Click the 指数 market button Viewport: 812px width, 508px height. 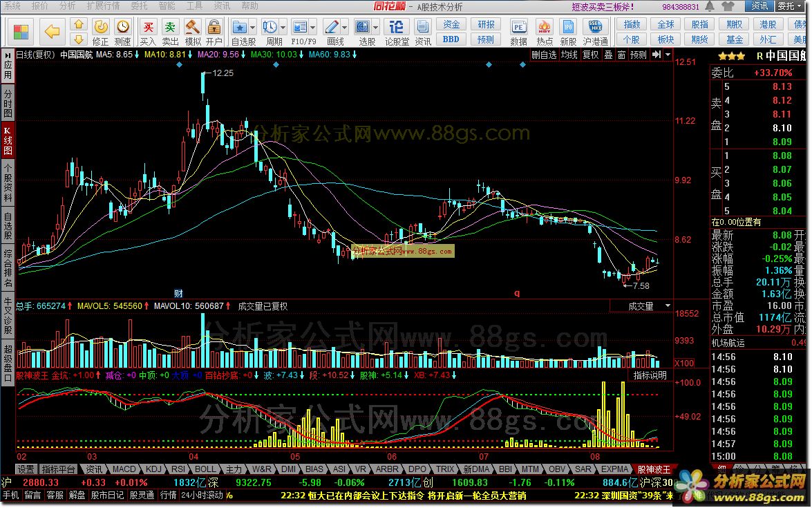coord(632,24)
